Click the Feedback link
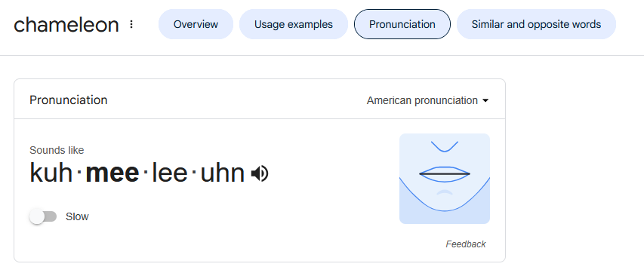Screen dimensions: 644x276 pyautogui.click(x=466, y=244)
